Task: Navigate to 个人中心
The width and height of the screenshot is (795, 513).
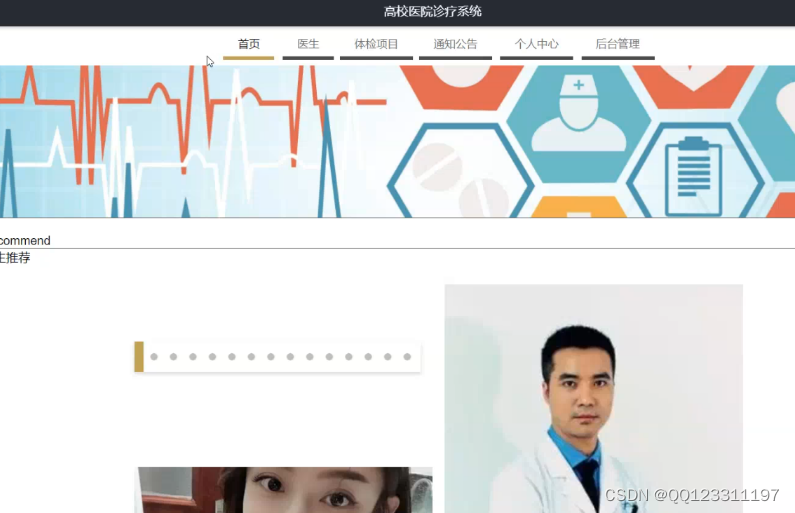Action: point(536,45)
